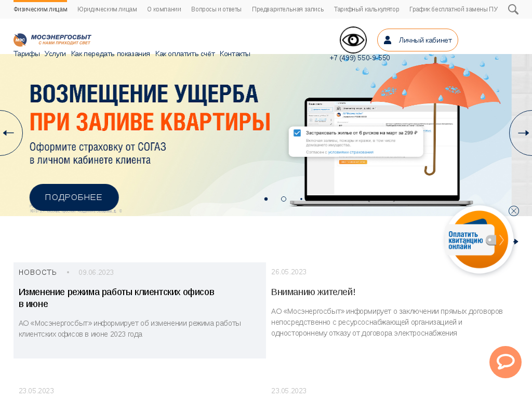Open news about Изменение режима работы клиентских офисов
532x399 pixels.
coord(116,298)
